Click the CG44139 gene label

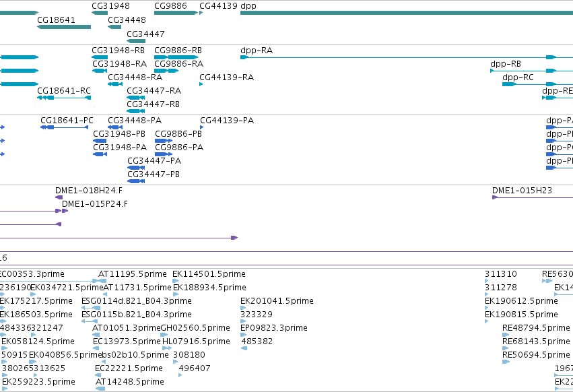point(218,6)
